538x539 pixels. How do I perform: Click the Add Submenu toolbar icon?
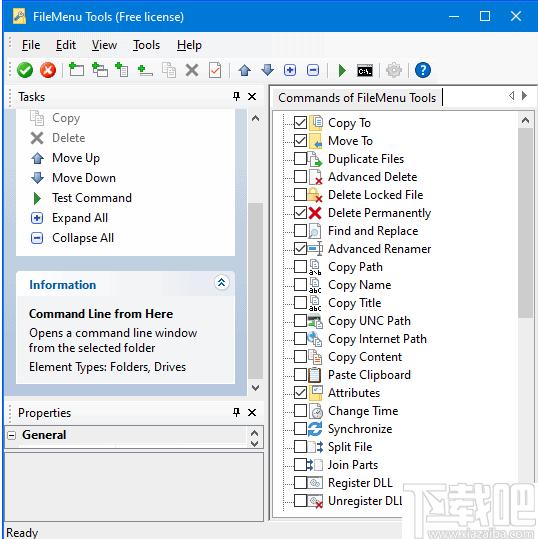pyautogui.click(x=100, y=70)
